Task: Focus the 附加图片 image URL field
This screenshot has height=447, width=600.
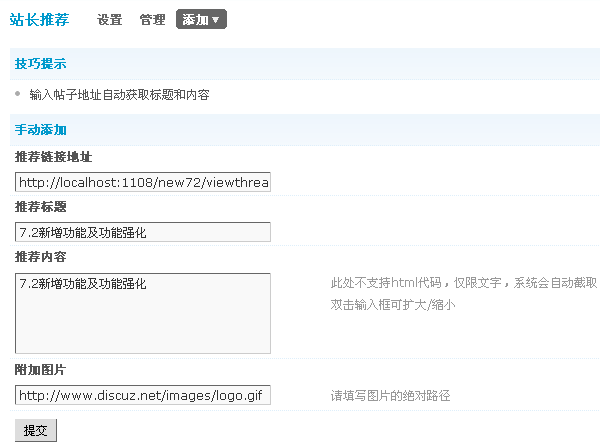Action: pyautogui.click(x=143, y=395)
